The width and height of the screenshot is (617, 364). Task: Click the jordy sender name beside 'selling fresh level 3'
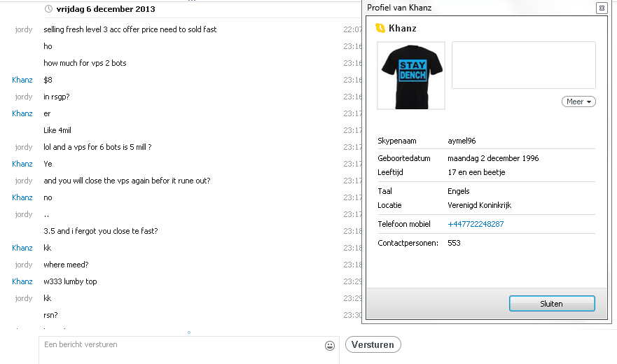click(x=24, y=29)
